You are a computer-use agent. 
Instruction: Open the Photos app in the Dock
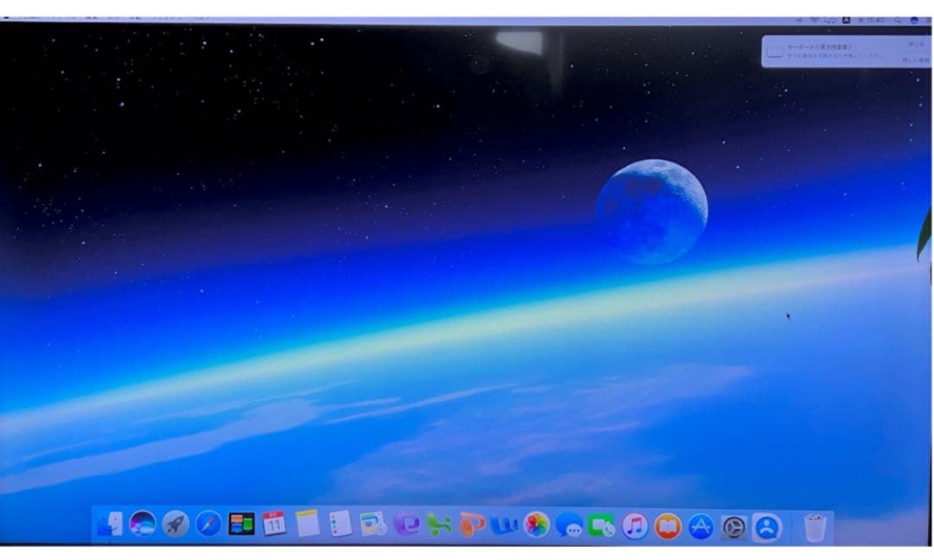tap(536, 523)
